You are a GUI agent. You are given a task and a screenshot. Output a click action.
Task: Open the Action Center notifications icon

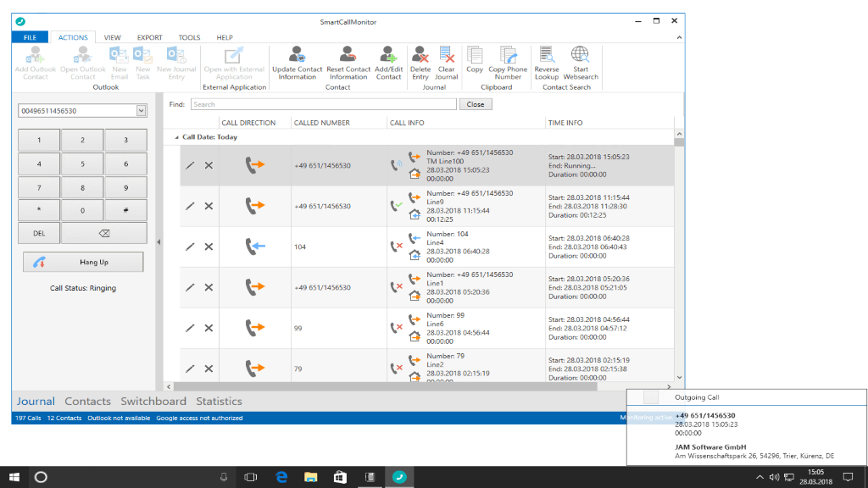pyautogui.click(x=848, y=478)
